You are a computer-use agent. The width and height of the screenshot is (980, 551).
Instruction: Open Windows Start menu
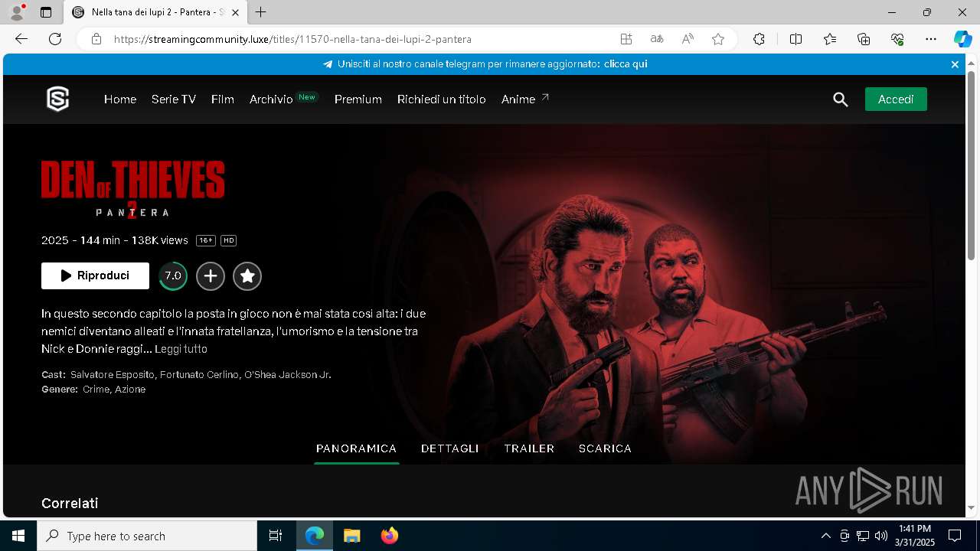coord(18,536)
